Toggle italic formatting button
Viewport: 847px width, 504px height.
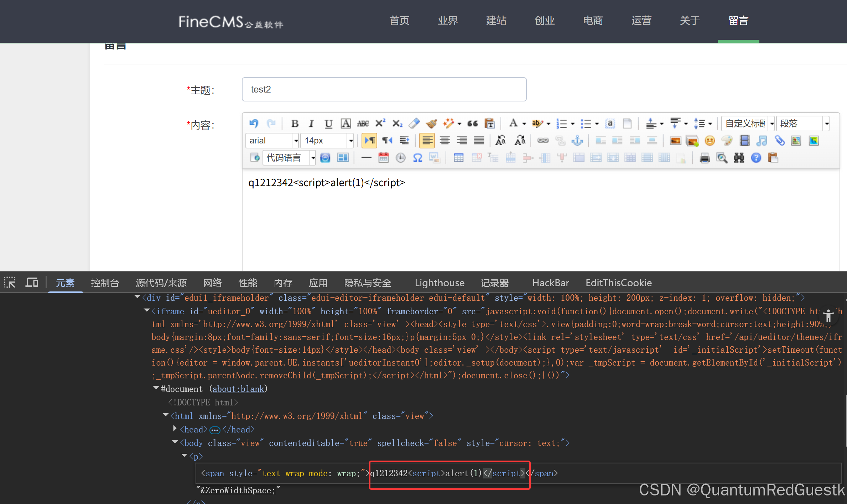311,124
